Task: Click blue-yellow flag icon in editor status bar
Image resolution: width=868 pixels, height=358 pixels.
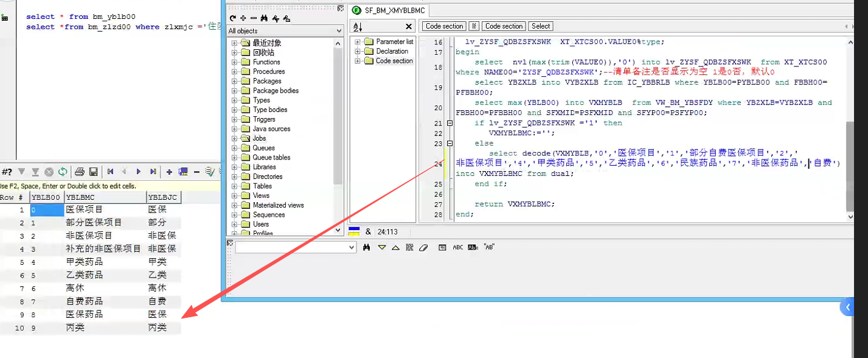Action: (x=353, y=231)
